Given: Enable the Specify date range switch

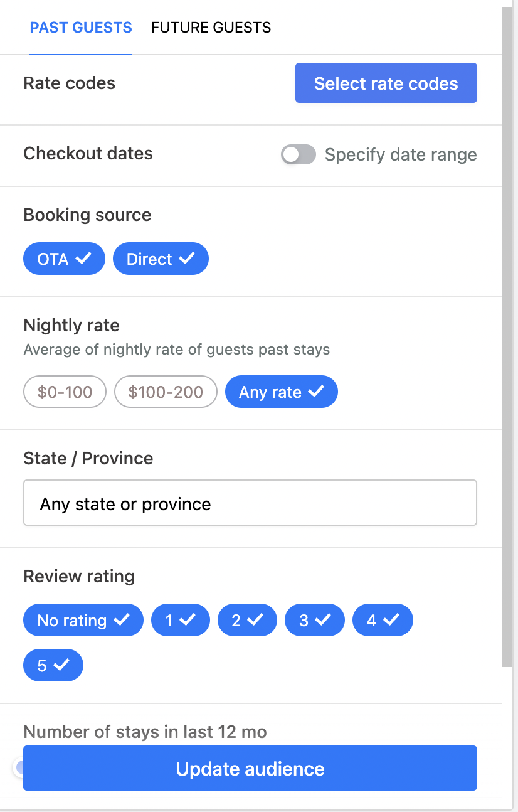Looking at the screenshot, I should click(298, 154).
